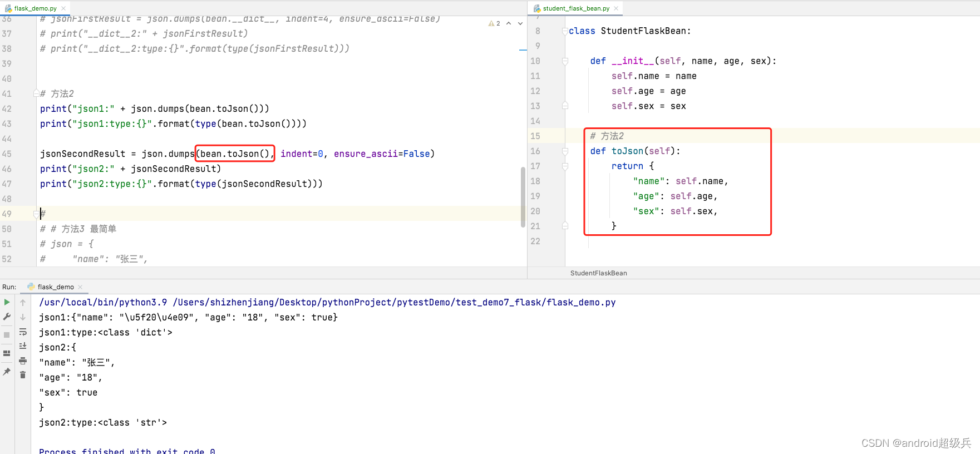
Task: Click scroll to end icon in console
Action: tap(23, 346)
